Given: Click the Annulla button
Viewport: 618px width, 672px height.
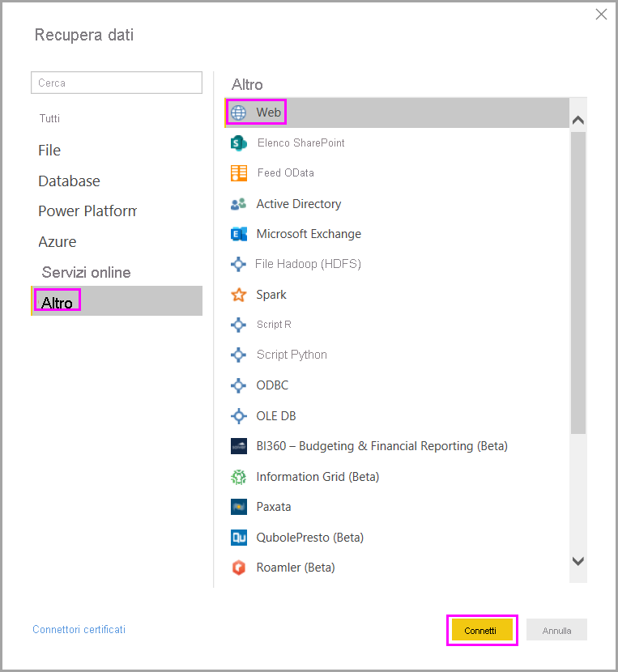Looking at the screenshot, I should pyautogui.click(x=556, y=631).
